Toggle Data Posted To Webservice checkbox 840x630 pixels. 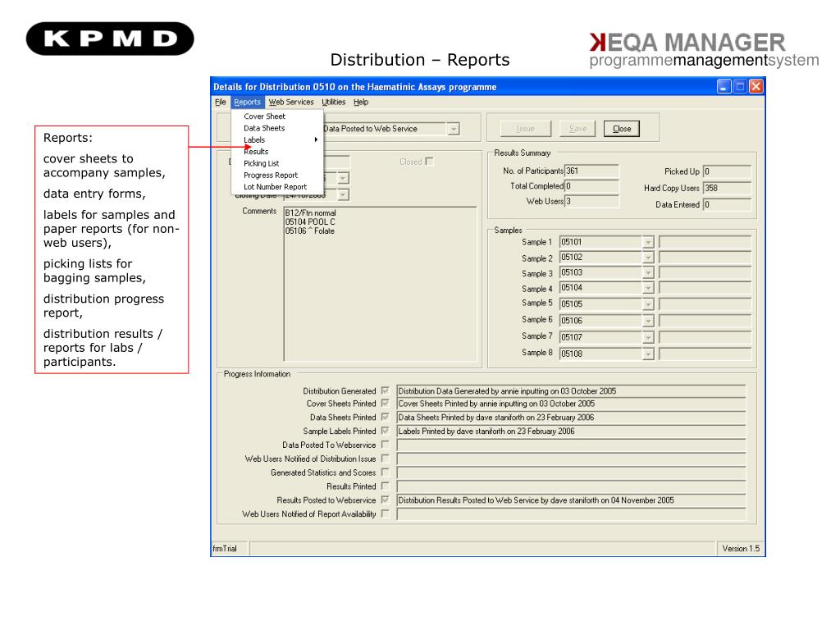385,445
